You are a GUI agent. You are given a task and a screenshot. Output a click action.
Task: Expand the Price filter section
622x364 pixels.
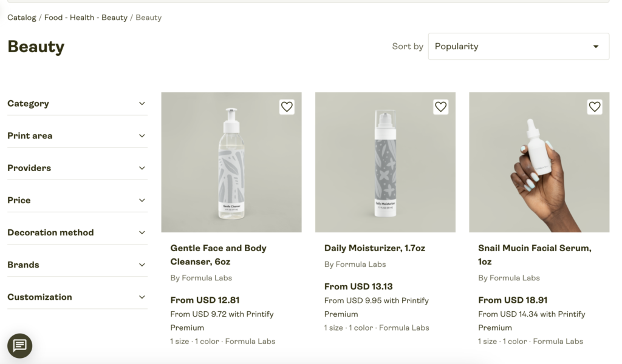click(x=77, y=200)
